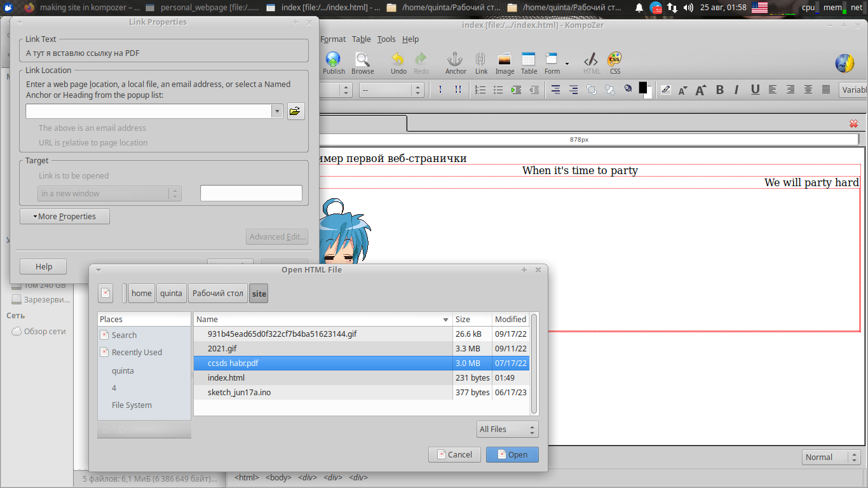Open the All Files filter dropdown
This screenshot has height=488, width=868.
click(x=507, y=430)
